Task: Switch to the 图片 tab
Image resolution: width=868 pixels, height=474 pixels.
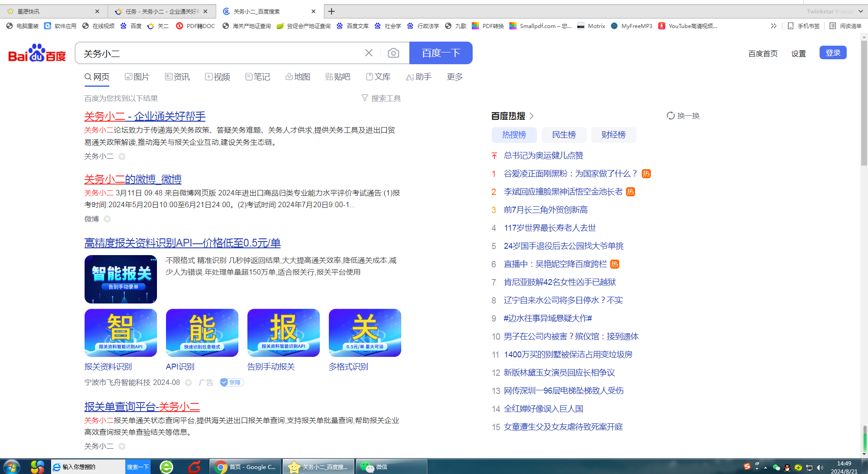Action: (137, 77)
